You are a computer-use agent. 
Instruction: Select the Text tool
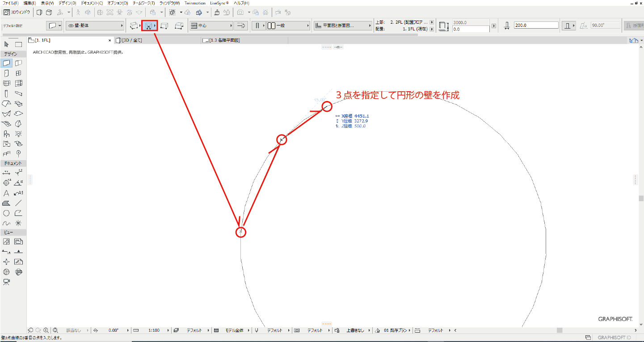pos(6,193)
